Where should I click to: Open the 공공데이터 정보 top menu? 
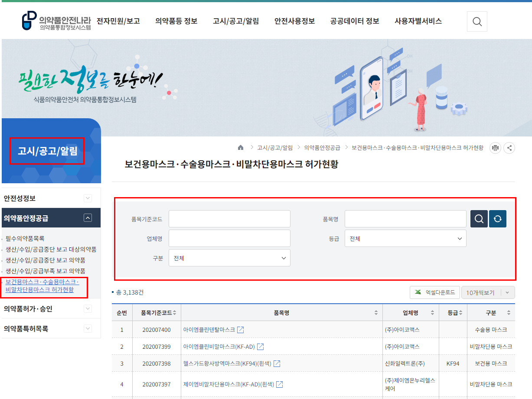pyautogui.click(x=355, y=21)
